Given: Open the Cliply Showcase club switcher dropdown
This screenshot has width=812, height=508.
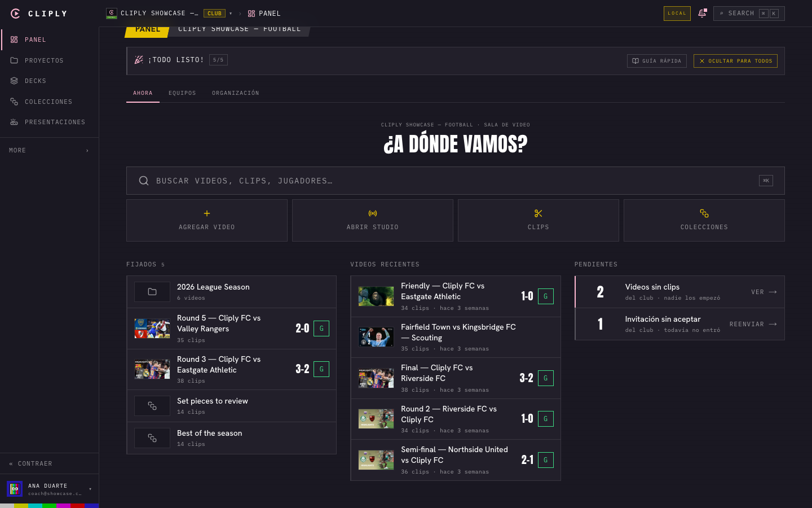Looking at the screenshot, I should 231,14.
